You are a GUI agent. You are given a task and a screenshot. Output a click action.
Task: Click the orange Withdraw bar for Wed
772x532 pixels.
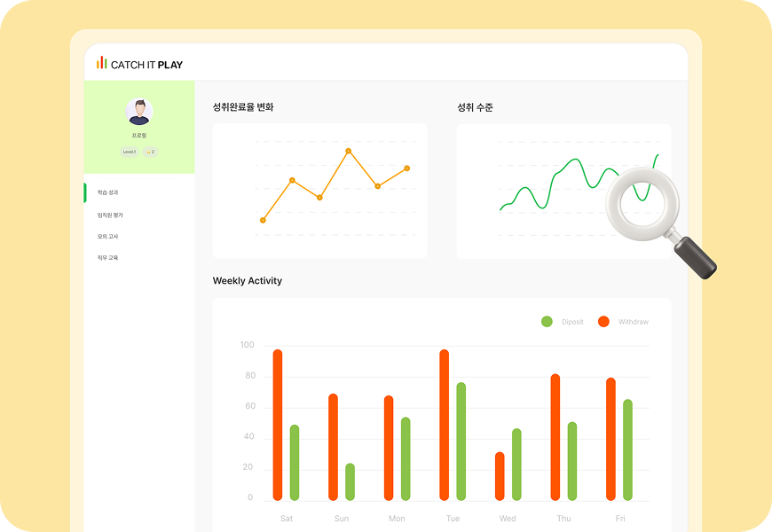500,476
